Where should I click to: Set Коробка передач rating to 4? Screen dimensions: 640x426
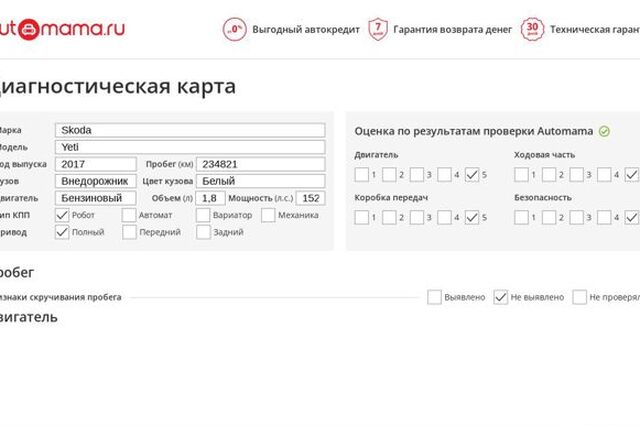click(x=444, y=217)
